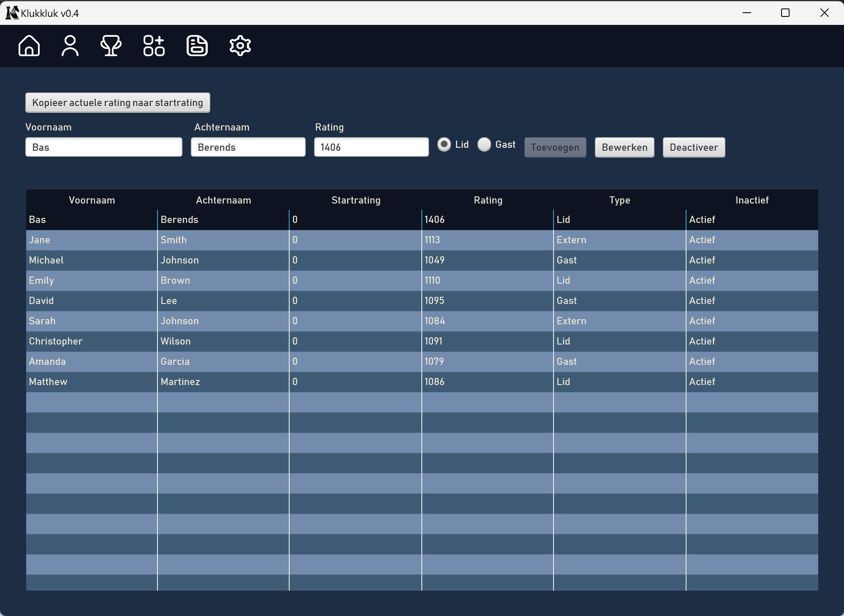Select the David row

(x=422, y=301)
